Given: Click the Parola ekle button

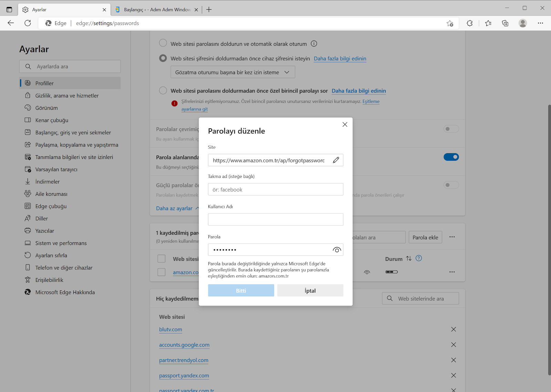Looking at the screenshot, I should click(425, 237).
